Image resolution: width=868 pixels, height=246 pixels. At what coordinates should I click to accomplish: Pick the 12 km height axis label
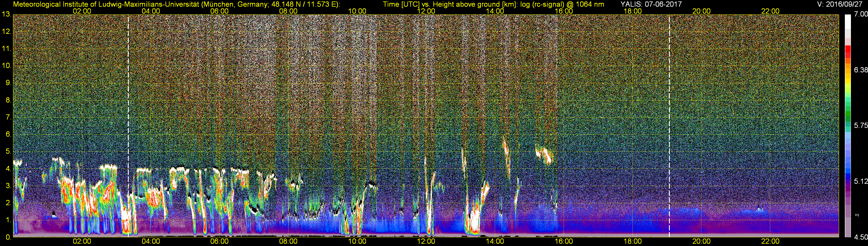pos(6,32)
